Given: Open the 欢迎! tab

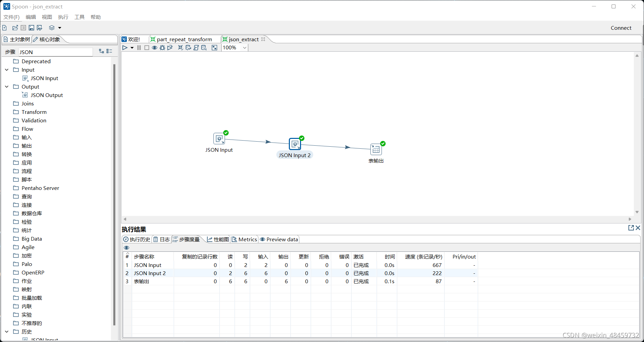Looking at the screenshot, I should click(131, 39).
